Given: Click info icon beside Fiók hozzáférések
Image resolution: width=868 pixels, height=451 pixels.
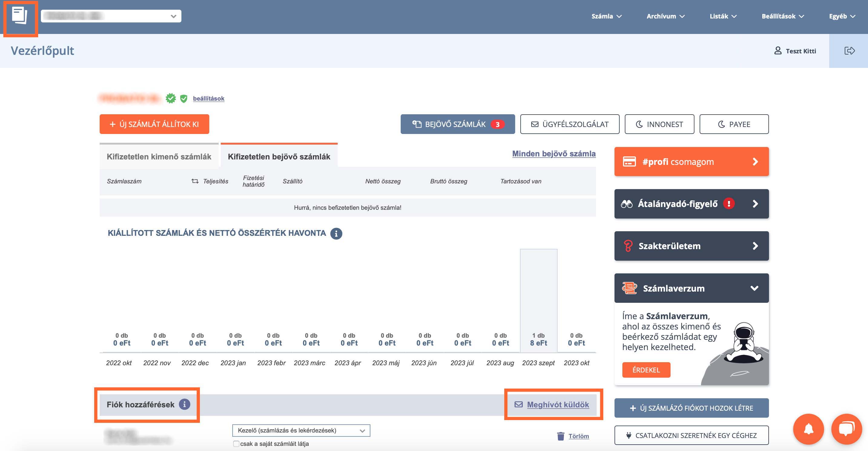Looking at the screenshot, I should coord(184,404).
